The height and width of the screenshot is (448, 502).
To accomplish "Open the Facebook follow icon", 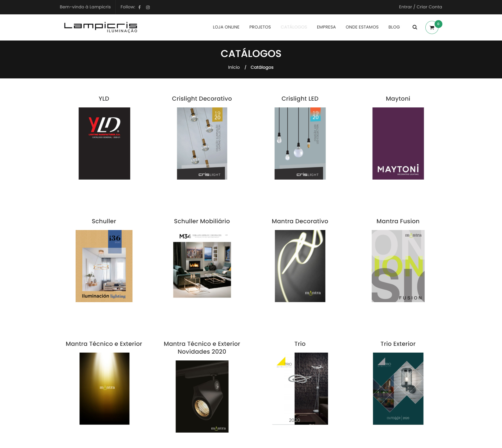I will pyautogui.click(x=140, y=7).
